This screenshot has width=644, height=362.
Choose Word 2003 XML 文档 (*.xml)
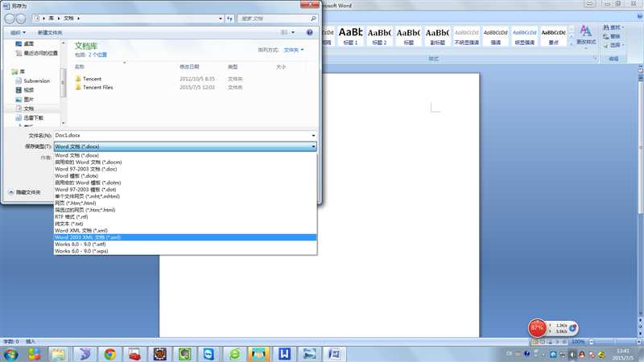pos(185,237)
